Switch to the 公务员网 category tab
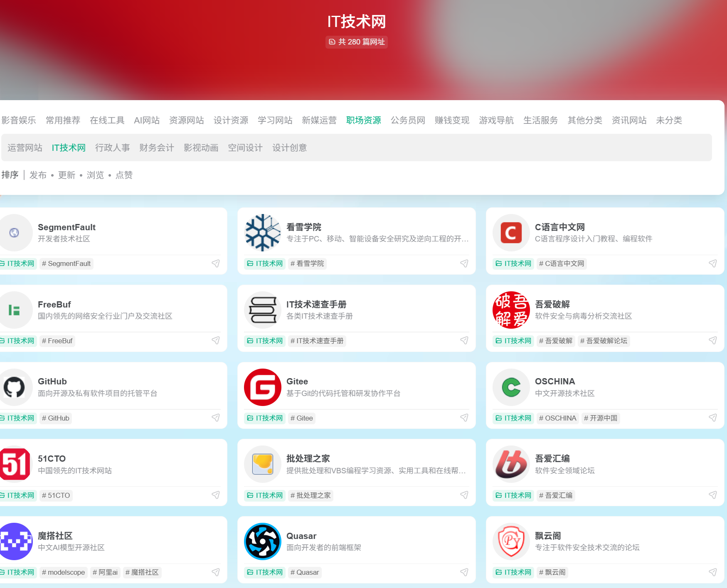The height and width of the screenshot is (588, 727). [x=408, y=120]
